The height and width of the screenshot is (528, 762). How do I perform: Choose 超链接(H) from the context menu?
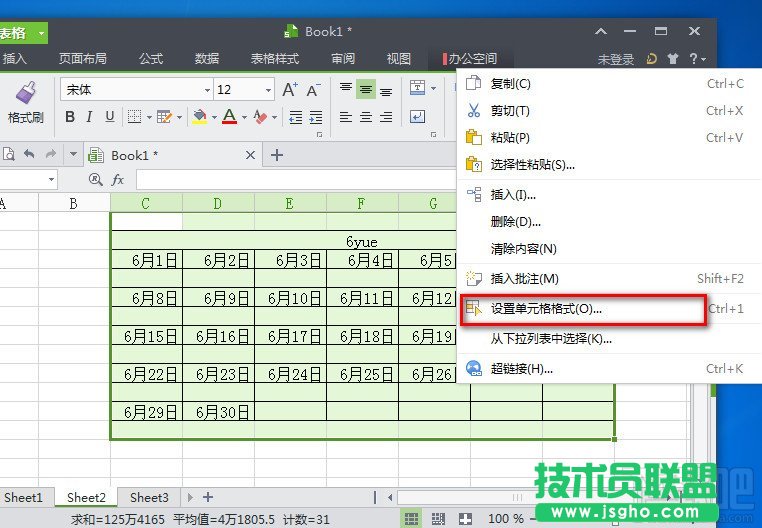tap(609, 369)
